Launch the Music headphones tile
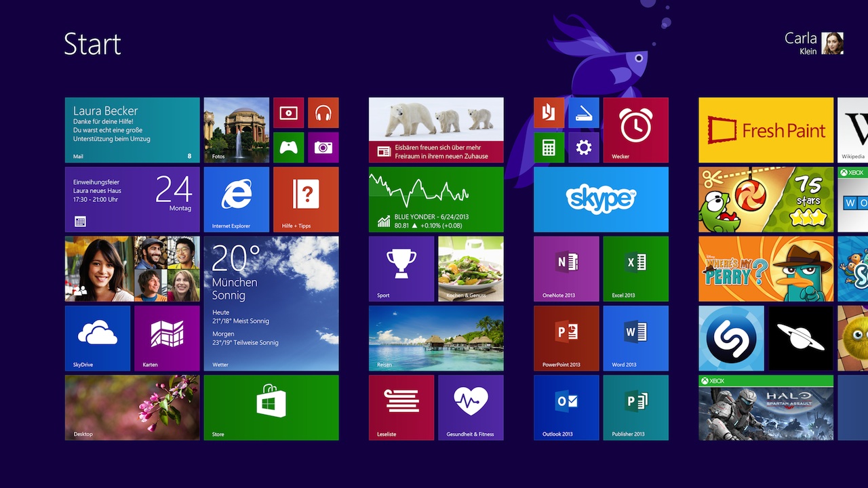The width and height of the screenshot is (868, 488). [323, 113]
